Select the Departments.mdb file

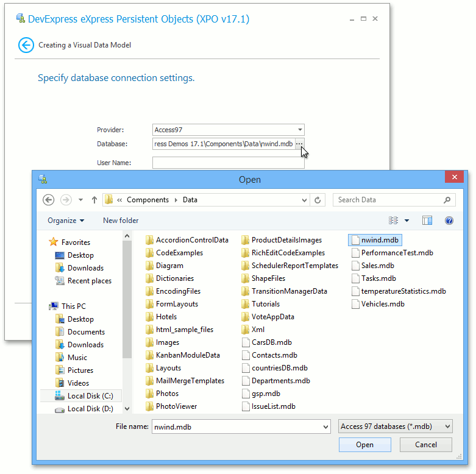coord(276,381)
